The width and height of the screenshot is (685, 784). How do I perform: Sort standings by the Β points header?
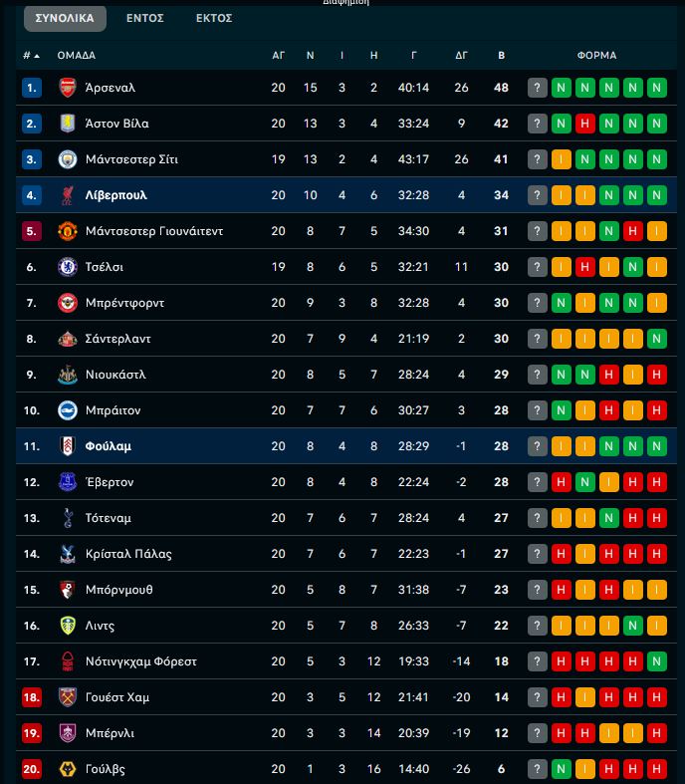click(x=501, y=56)
